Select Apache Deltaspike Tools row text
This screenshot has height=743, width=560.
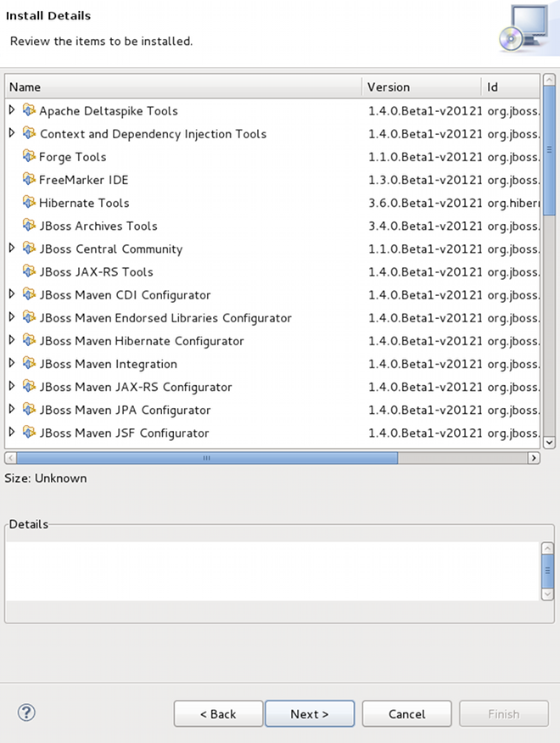point(108,111)
